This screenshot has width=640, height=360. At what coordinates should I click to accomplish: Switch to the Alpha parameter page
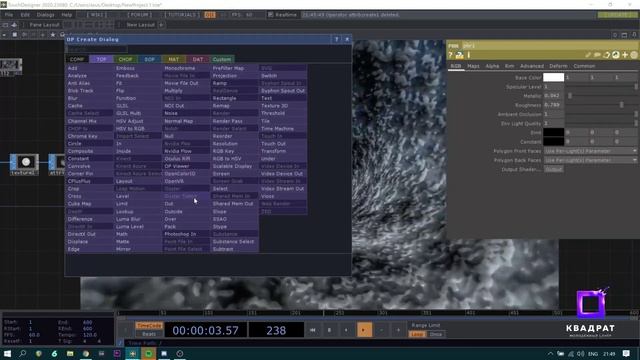(x=492, y=66)
